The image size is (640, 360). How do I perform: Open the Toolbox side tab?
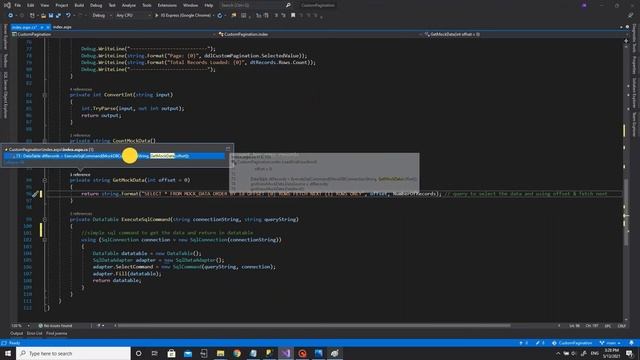[x=5, y=61]
